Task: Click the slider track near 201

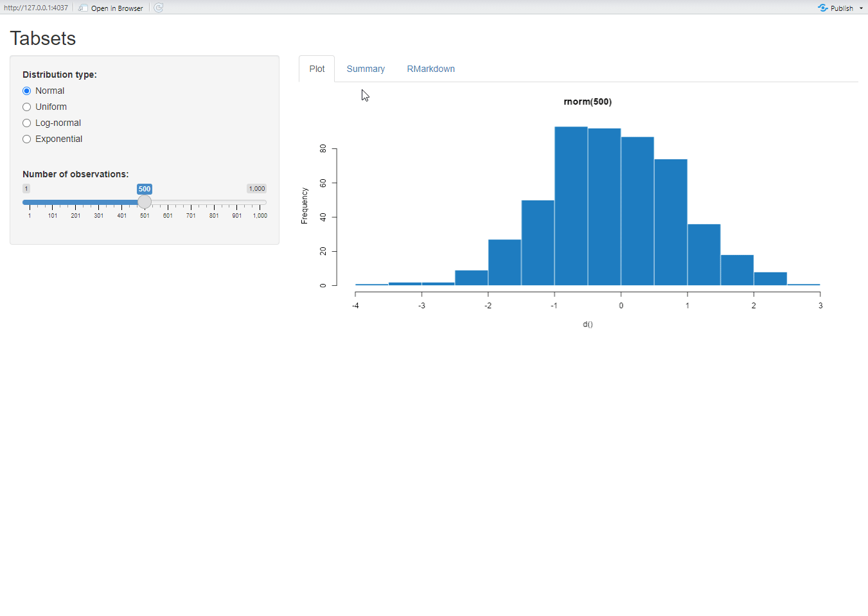Action: pos(76,202)
